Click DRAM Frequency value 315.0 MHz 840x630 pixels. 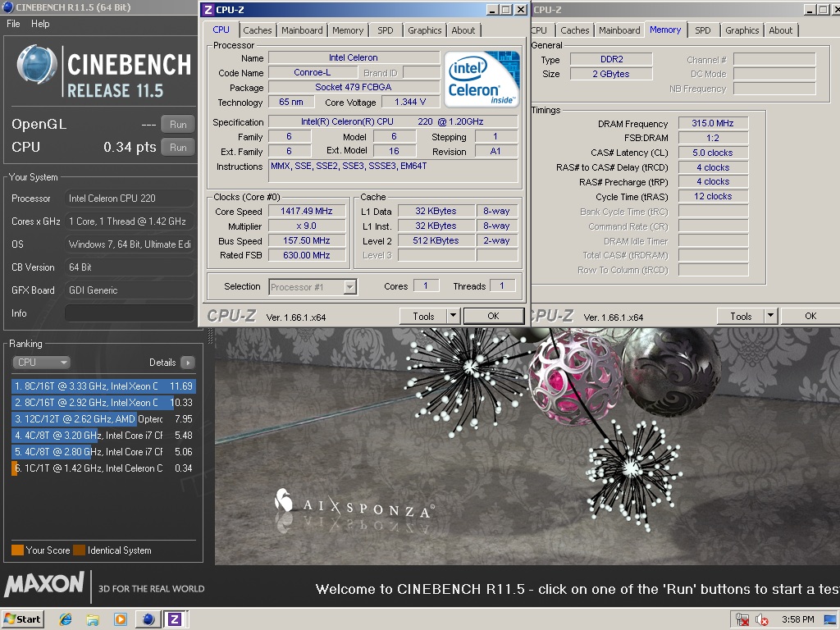pos(713,123)
